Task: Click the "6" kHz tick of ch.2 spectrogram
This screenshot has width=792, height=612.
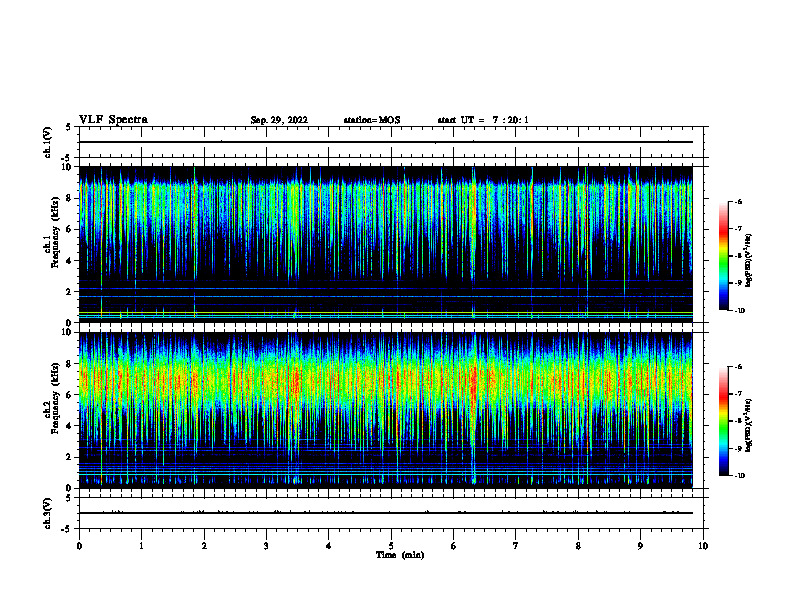Action: (69, 395)
